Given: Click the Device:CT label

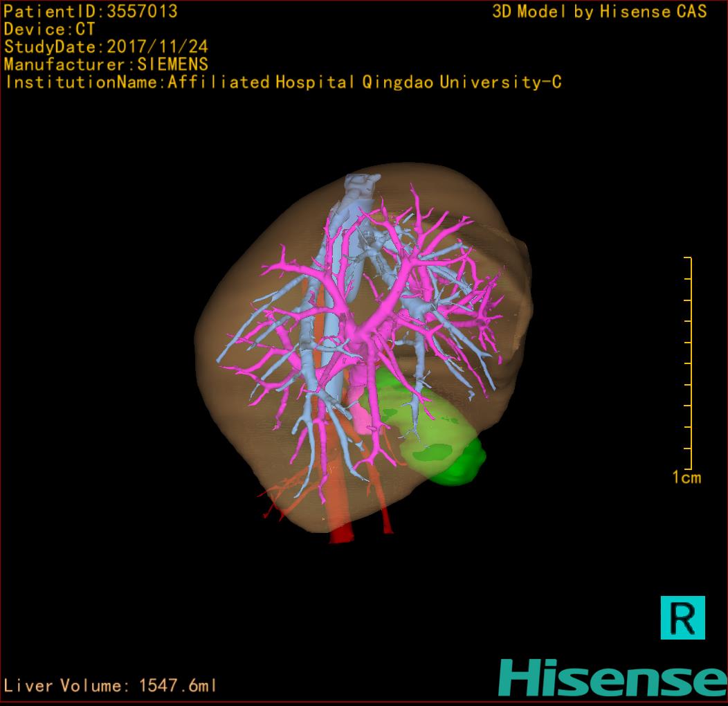Looking at the screenshot, I should 50,30.
